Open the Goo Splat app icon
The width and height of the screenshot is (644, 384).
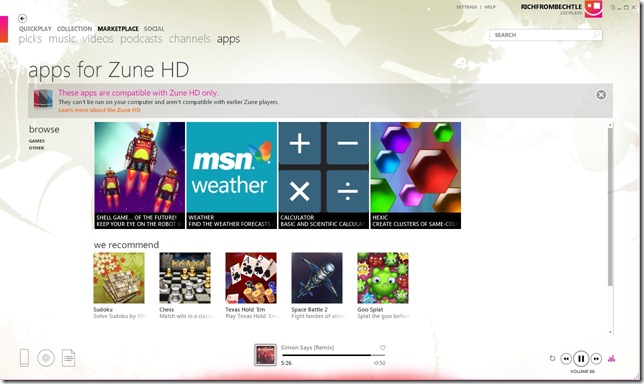coord(383,278)
